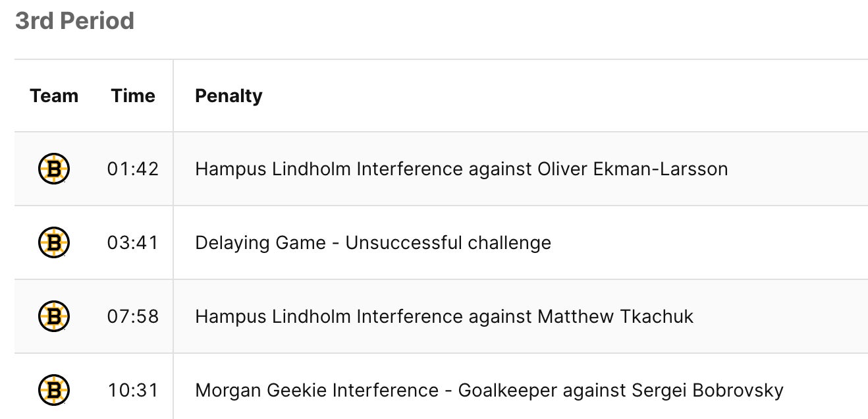Click Bruins logo in 07:58 penalty row
This screenshot has height=419, width=868.
tap(54, 316)
